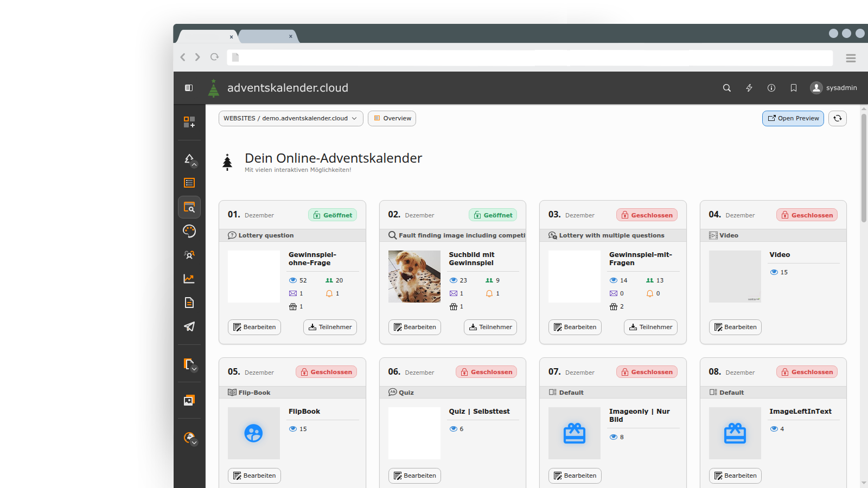
Task: Close the second browser tab
Action: pyautogui.click(x=291, y=36)
